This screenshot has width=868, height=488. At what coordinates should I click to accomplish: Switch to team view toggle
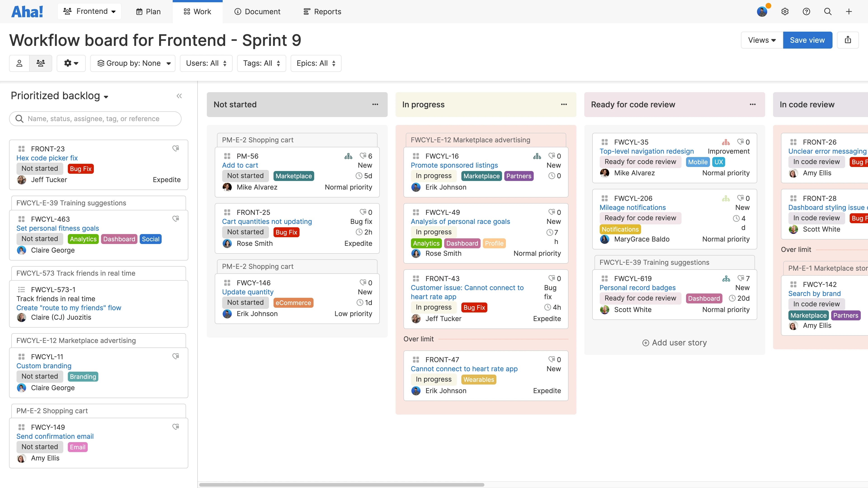[x=41, y=63]
